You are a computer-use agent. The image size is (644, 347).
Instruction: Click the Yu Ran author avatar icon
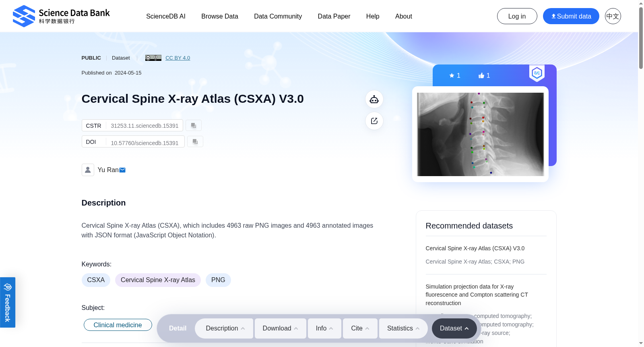click(88, 170)
